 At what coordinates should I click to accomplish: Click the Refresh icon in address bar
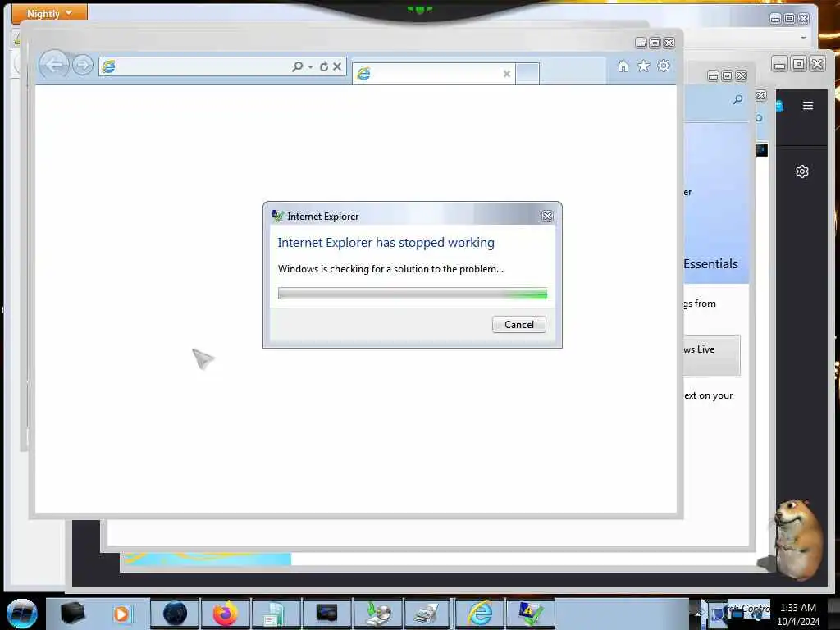pos(324,66)
